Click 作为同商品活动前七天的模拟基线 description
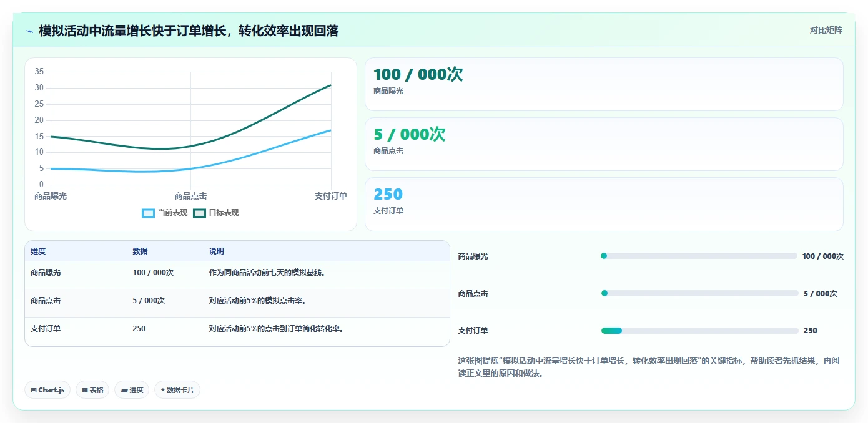The image size is (868, 423). pos(267,273)
